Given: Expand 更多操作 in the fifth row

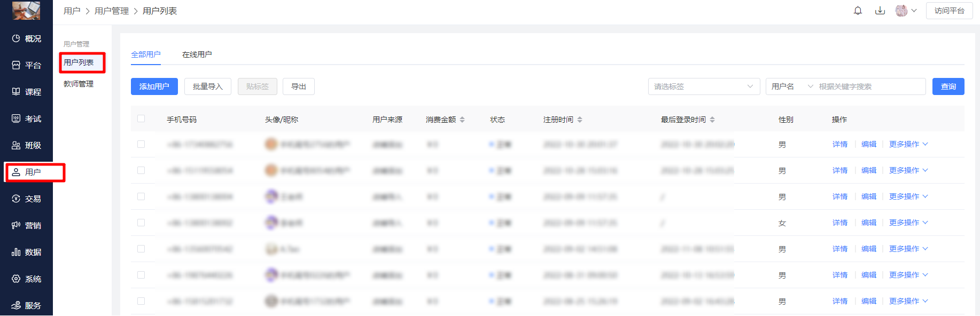Looking at the screenshot, I should coord(908,249).
